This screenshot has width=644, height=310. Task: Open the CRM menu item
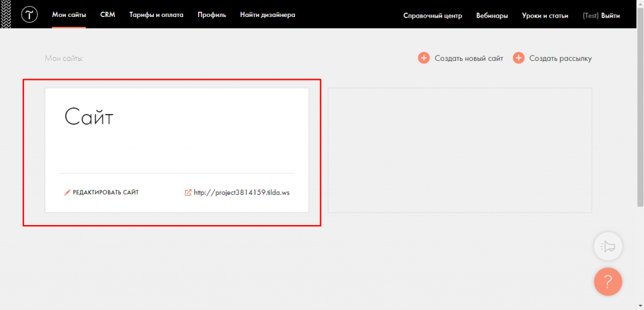[108, 15]
